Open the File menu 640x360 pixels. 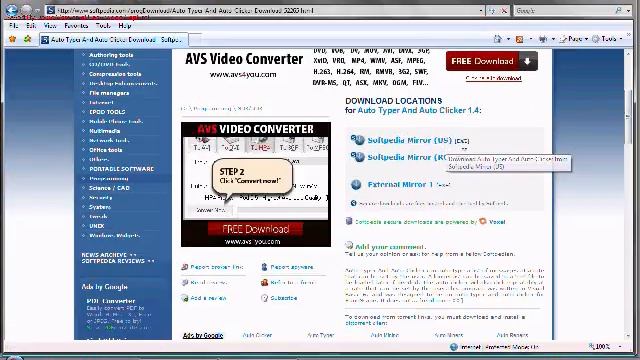[13, 26]
